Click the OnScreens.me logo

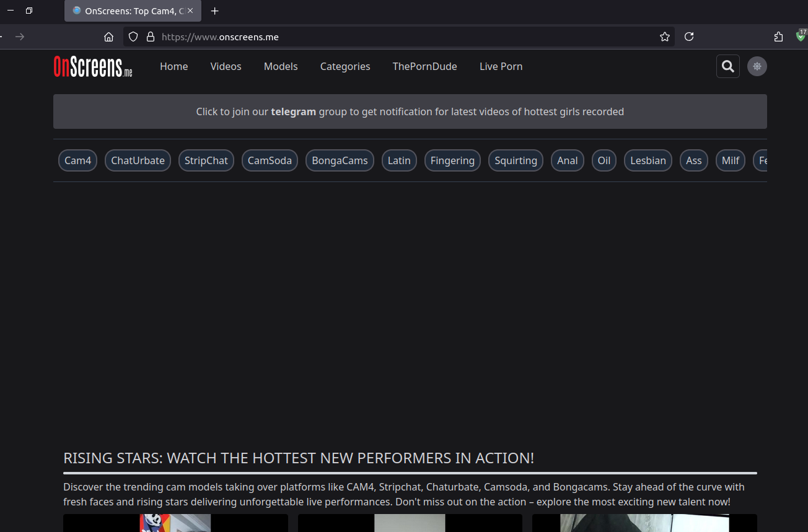tap(93, 66)
